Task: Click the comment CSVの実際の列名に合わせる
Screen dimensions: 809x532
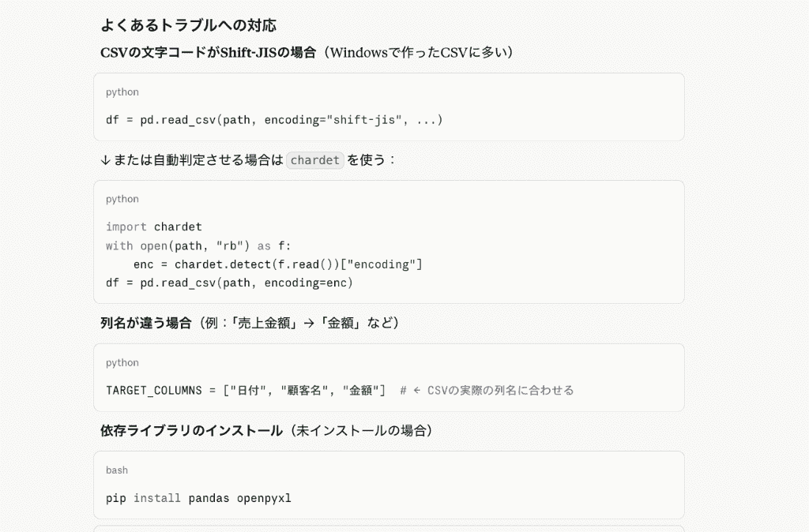Action: (487, 391)
